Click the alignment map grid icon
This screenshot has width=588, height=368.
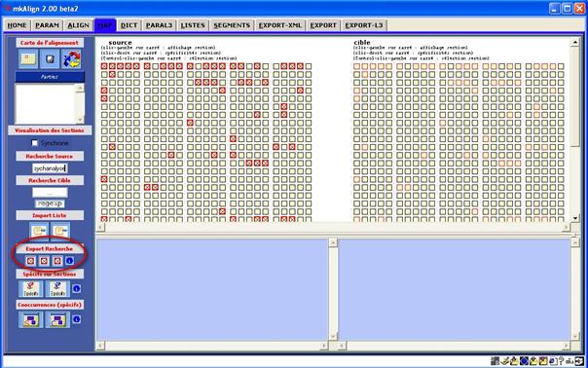(28, 58)
